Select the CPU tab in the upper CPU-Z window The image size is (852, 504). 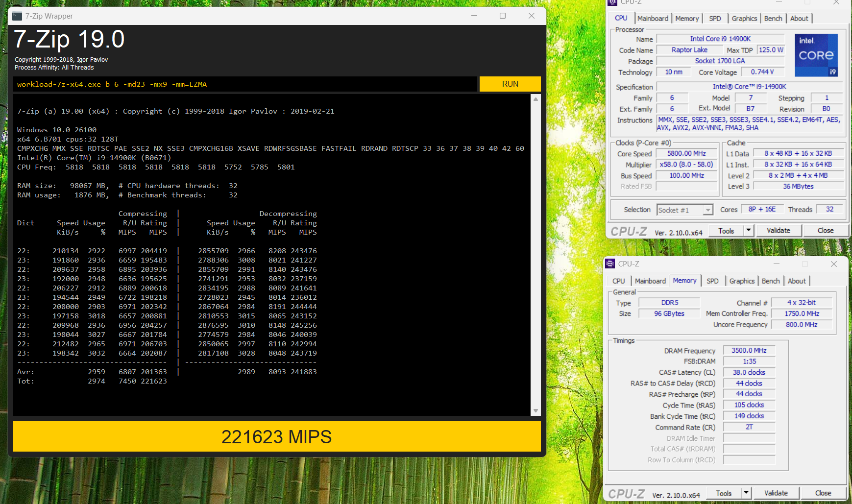(621, 18)
